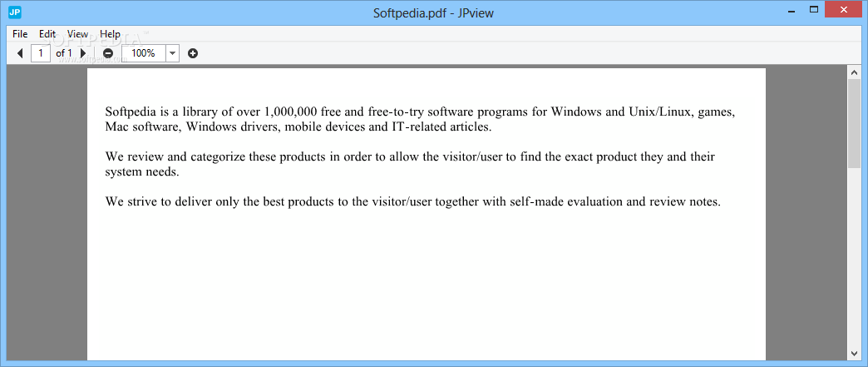Click the vertical scrollbar thumb

click(x=854, y=122)
